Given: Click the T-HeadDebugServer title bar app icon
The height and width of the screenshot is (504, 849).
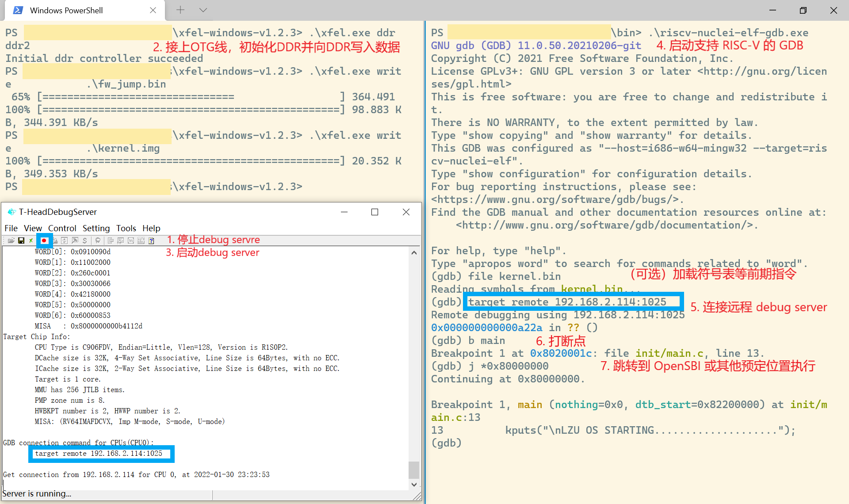Looking at the screenshot, I should coord(11,212).
